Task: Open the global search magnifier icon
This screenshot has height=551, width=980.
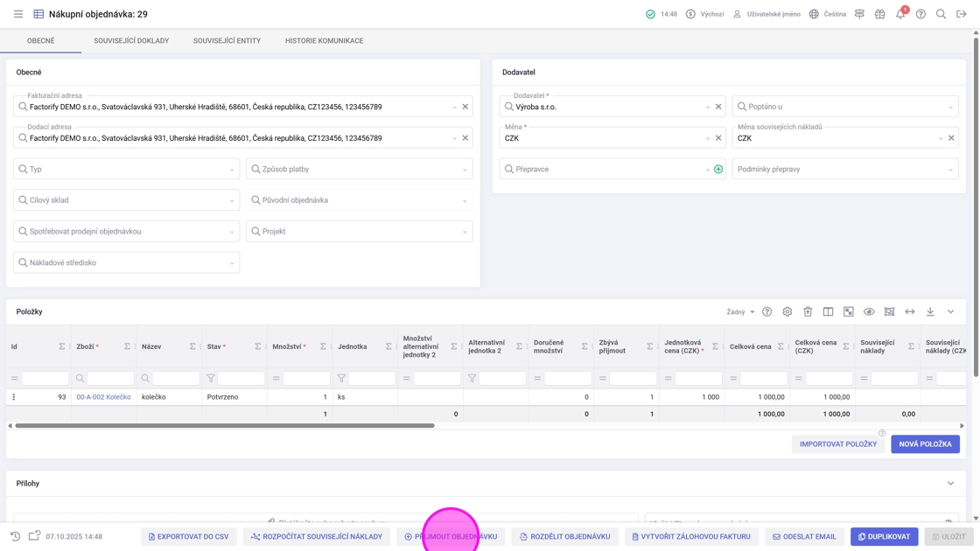Action: click(x=941, y=14)
